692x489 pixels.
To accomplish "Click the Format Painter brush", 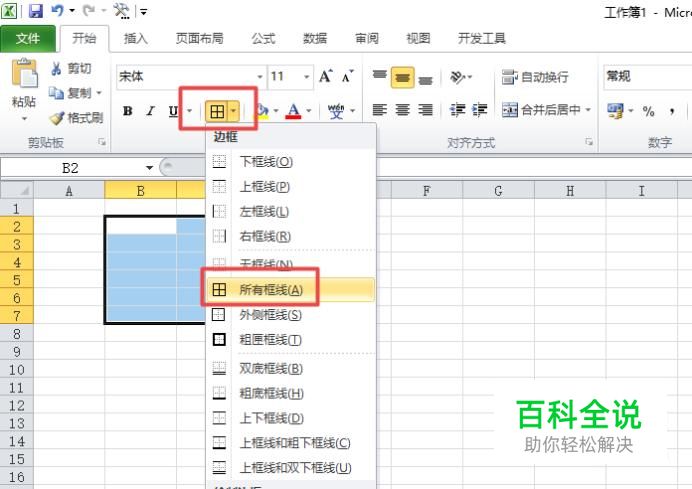I will click(x=56, y=118).
